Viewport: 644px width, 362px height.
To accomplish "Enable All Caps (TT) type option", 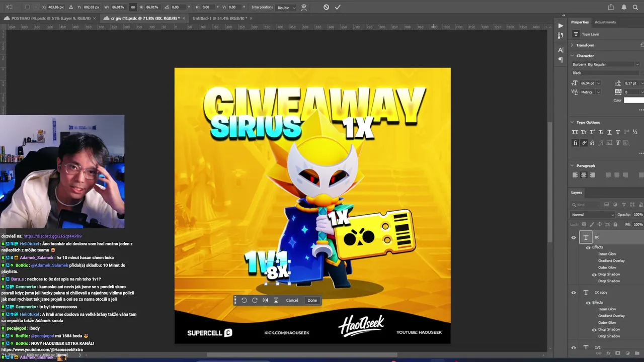I will (575, 132).
